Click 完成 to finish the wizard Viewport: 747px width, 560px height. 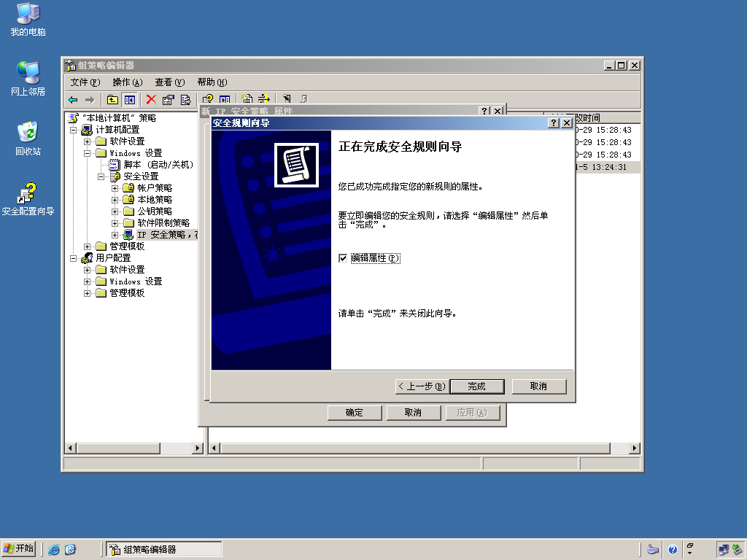tap(477, 386)
